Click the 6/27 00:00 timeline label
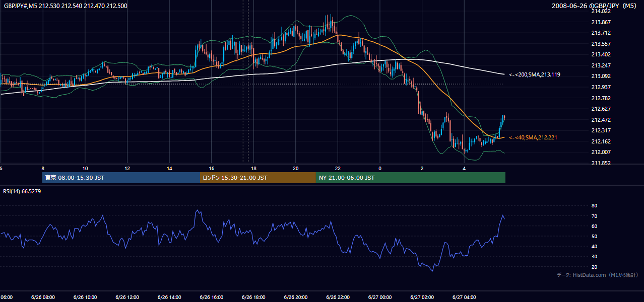Image resolution: width=644 pixels, height=302 pixels. coord(380,297)
